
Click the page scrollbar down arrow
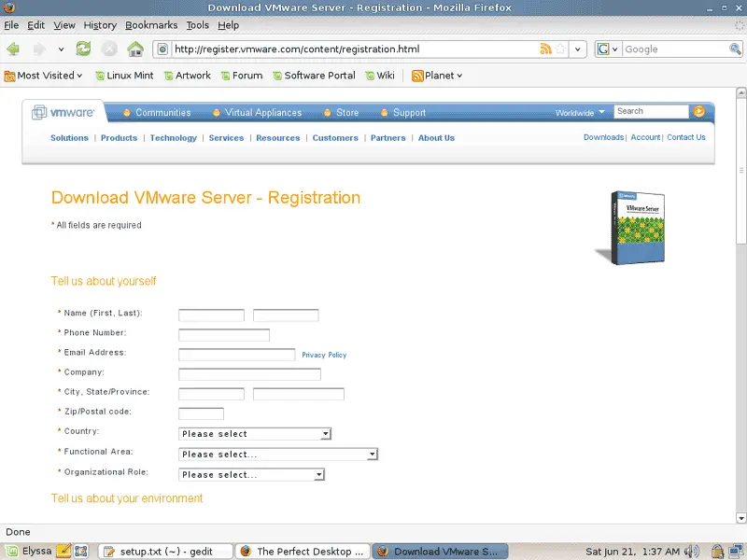click(740, 518)
